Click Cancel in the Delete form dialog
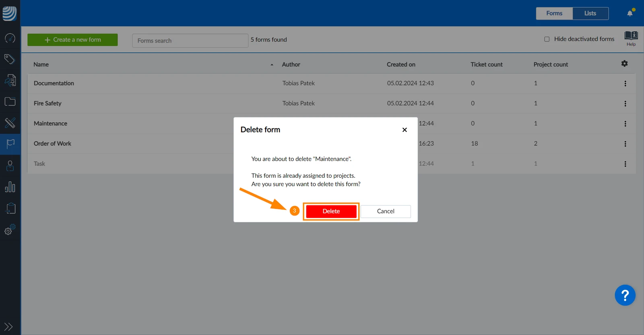The image size is (644, 335). pyautogui.click(x=386, y=212)
